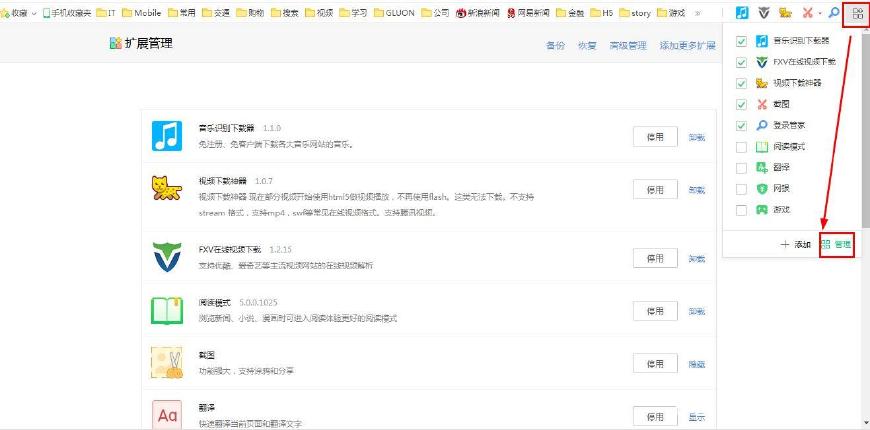Open the 视频 bookmark folder
This screenshot has height=430, width=870.
click(319, 13)
